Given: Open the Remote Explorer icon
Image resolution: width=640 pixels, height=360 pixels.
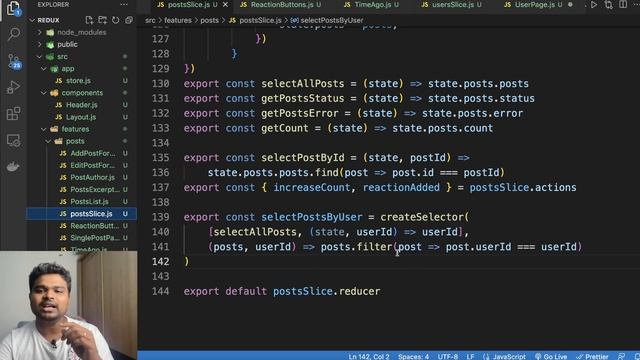Looking at the screenshot, I should click(x=13, y=141).
